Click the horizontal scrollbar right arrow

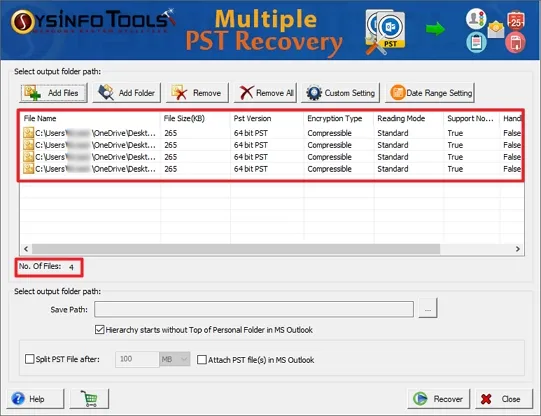pyautogui.click(x=518, y=249)
